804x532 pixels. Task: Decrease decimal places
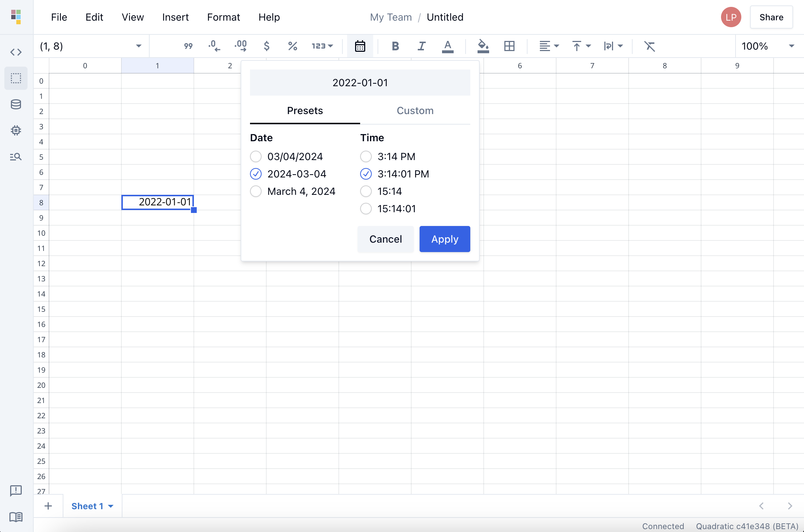click(214, 46)
